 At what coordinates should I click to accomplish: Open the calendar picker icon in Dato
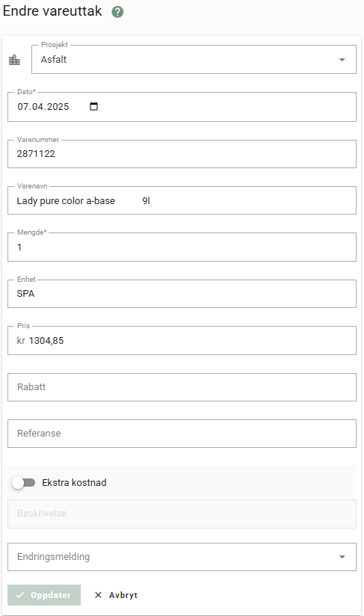pos(93,106)
